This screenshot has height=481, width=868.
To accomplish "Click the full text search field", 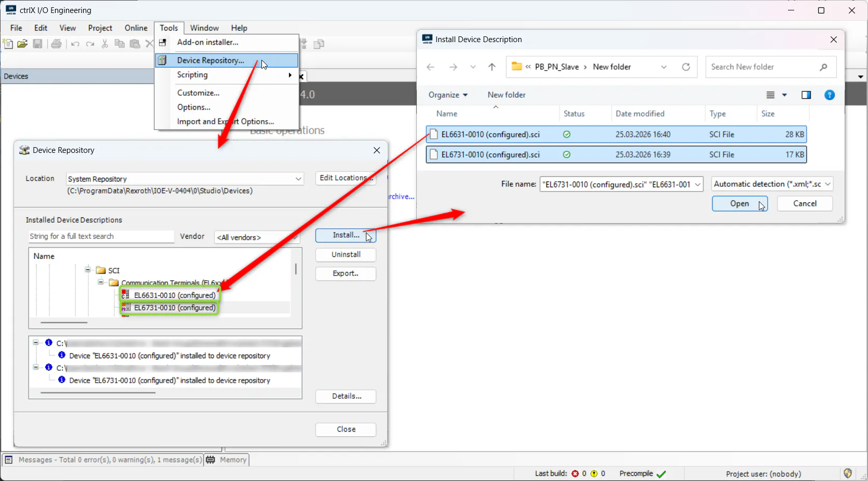I will 101,237.
